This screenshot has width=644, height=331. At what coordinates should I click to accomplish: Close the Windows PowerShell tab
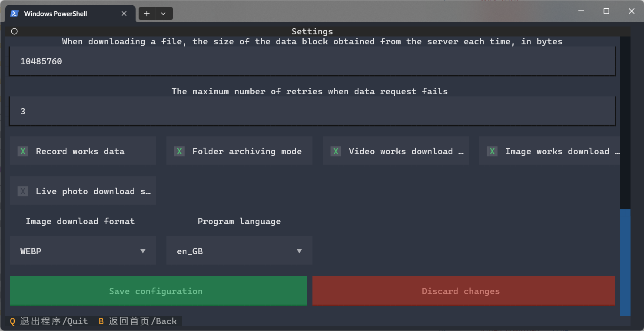pyautogui.click(x=124, y=13)
